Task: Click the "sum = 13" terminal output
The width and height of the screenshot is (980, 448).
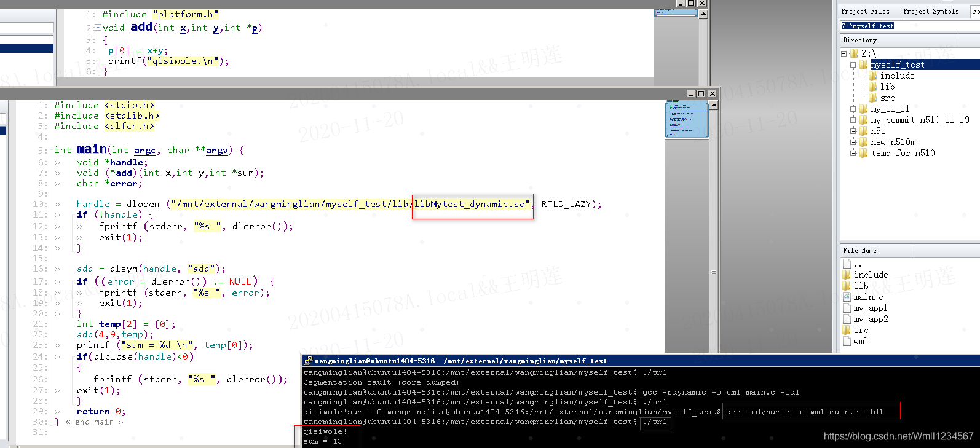Action: (x=322, y=441)
